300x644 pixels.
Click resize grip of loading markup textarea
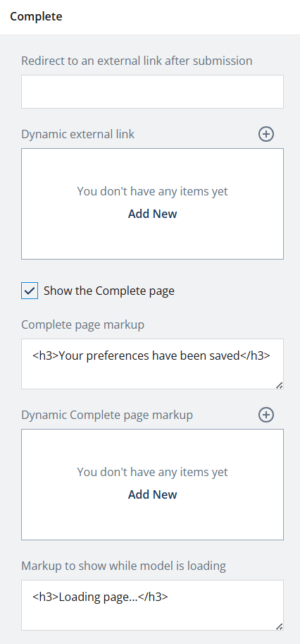pos(279,626)
